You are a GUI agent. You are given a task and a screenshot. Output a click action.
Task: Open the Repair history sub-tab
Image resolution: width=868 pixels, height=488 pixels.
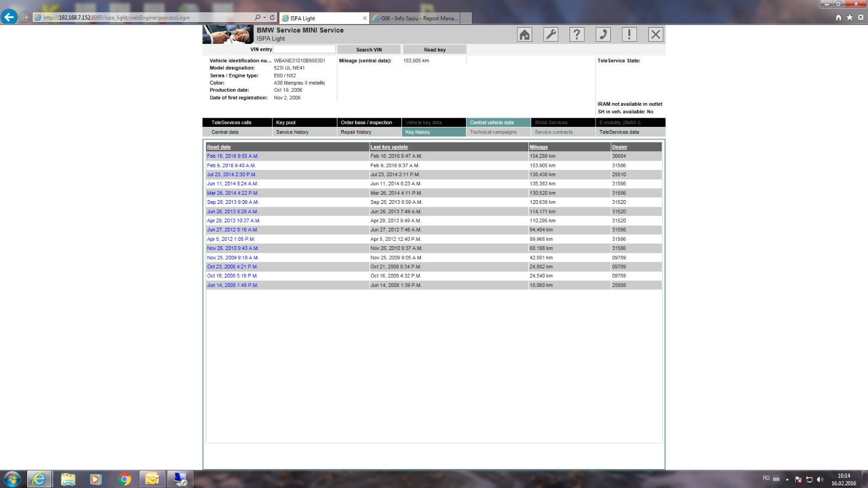pos(369,132)
